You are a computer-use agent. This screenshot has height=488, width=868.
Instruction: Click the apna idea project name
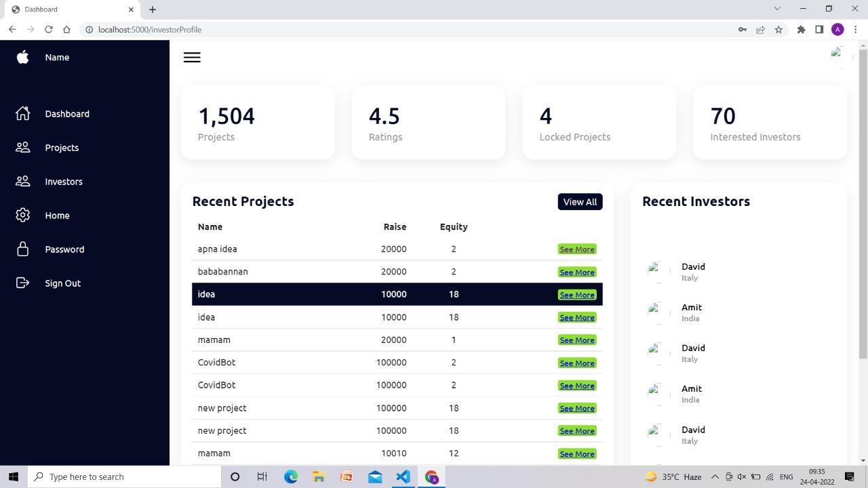(x=217, y=249)
